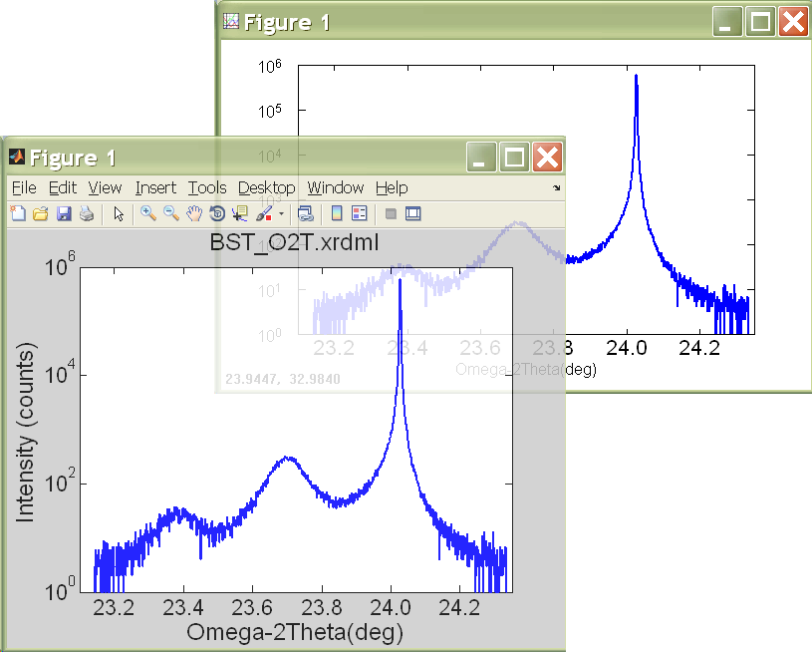Click the toolbar dock arrow at menu bar end

556,187
